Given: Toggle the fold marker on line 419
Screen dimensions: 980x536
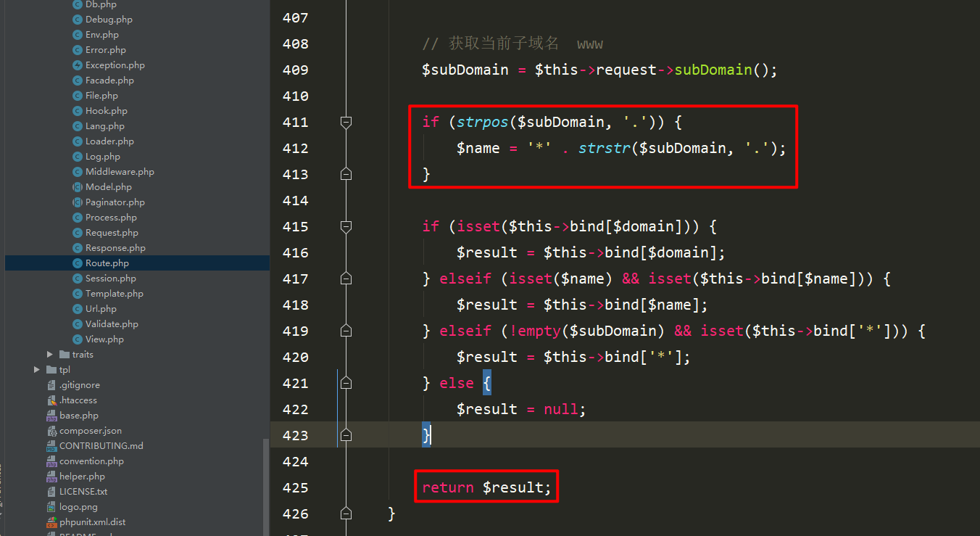Looking at the screenshot, I should click(x=346, y=331).
